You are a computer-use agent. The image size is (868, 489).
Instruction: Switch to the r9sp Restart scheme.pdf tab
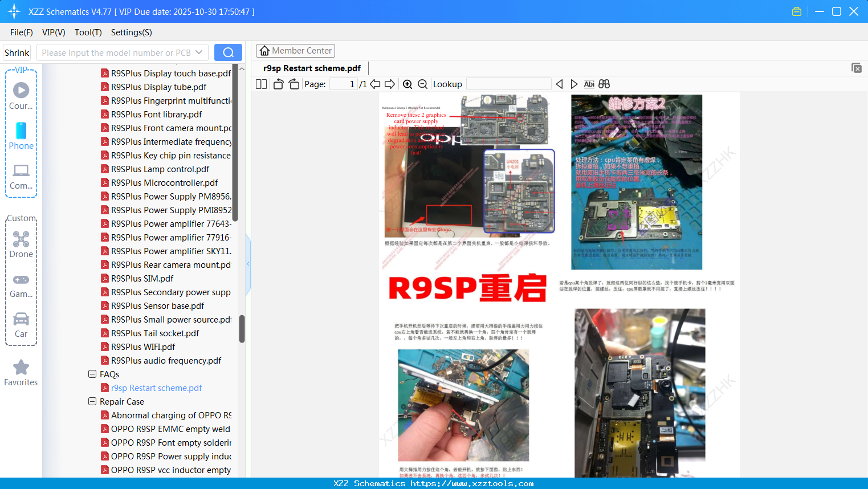click(311, 68)
